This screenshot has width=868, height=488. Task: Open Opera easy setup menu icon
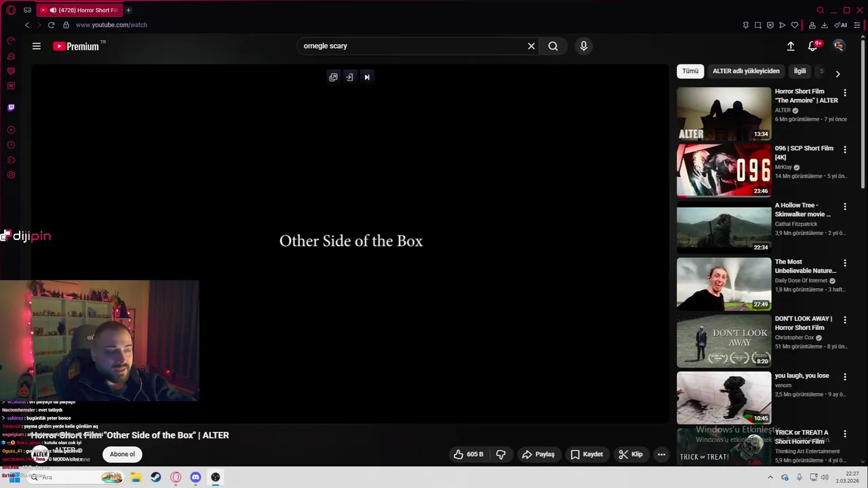click(857, 25)
